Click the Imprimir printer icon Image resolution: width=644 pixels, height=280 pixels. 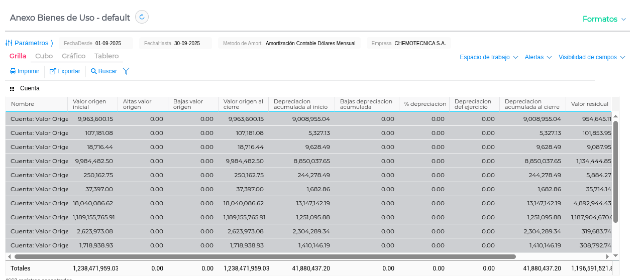click(x=13, y=71)
